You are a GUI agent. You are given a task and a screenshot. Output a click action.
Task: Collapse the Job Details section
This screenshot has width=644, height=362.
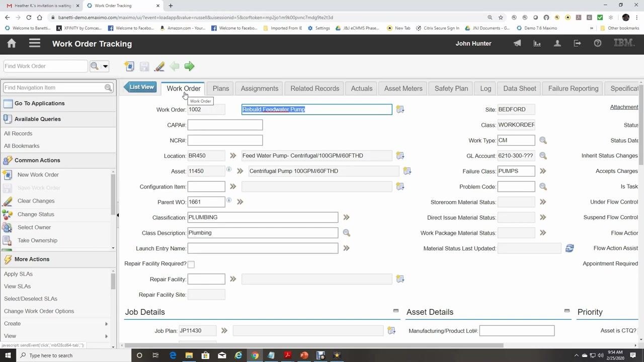coord(396,311)
